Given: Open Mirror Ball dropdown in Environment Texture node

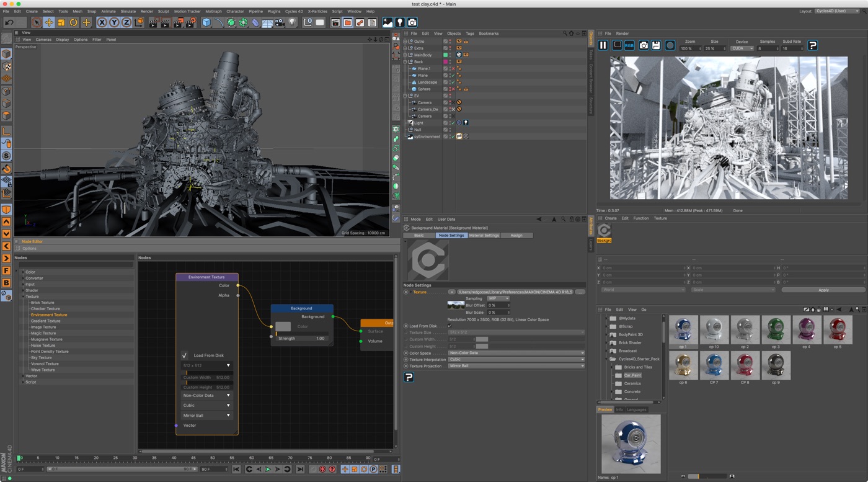Looking at the screenshot, I should 206,416.
